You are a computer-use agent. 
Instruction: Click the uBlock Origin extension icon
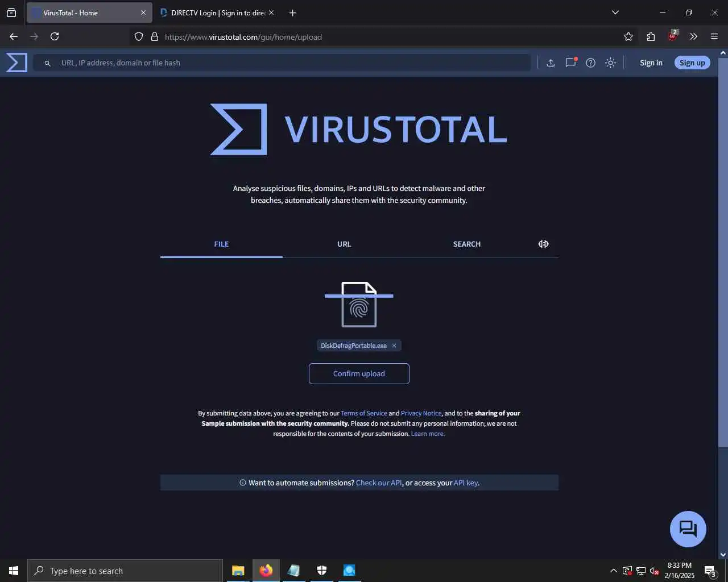pyautogui.click(x=672, y=36)
